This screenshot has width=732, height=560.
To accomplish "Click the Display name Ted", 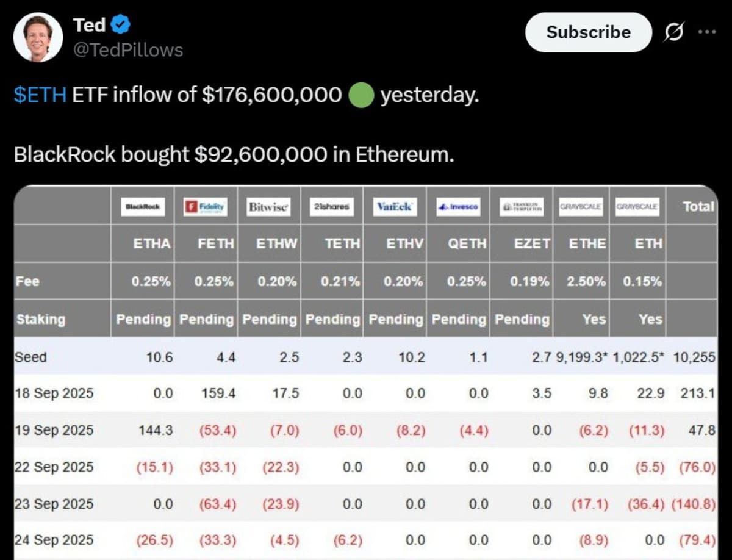I will click(89, 26).
